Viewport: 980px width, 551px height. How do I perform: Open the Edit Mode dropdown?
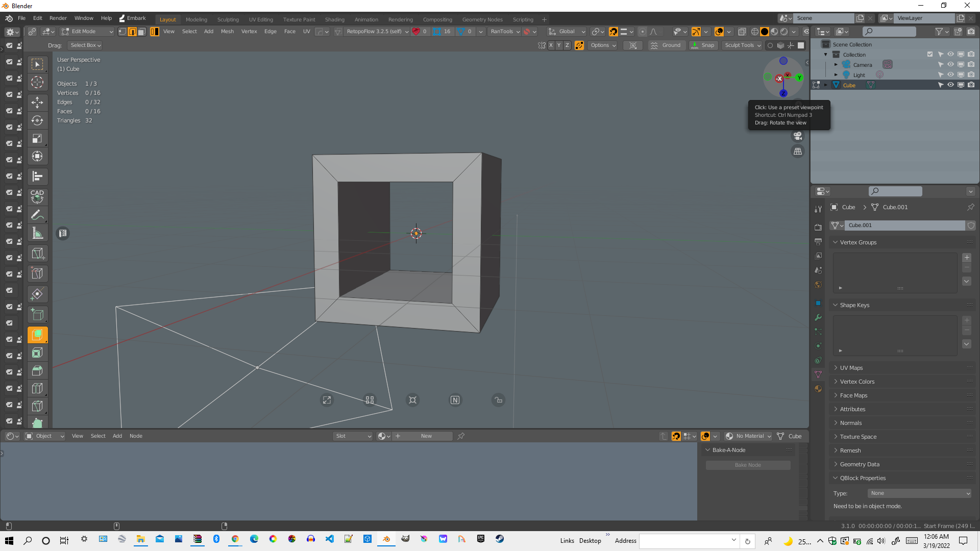click(87, 32)
